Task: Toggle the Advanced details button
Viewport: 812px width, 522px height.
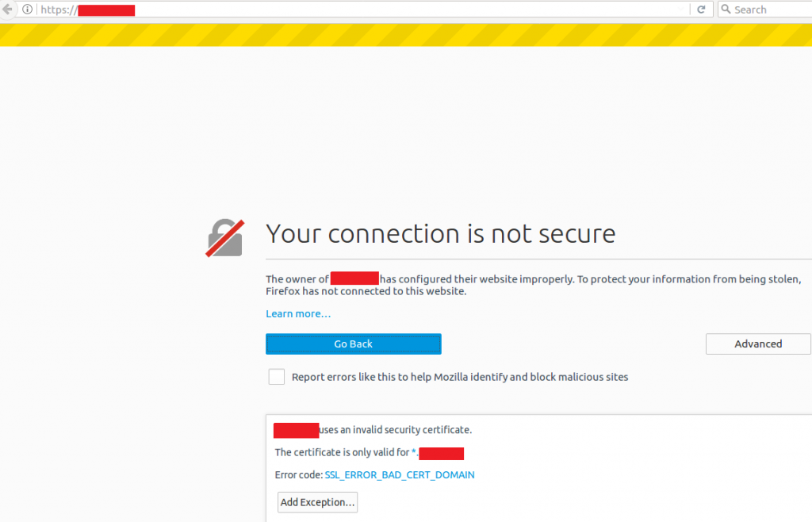Action: 758,344
